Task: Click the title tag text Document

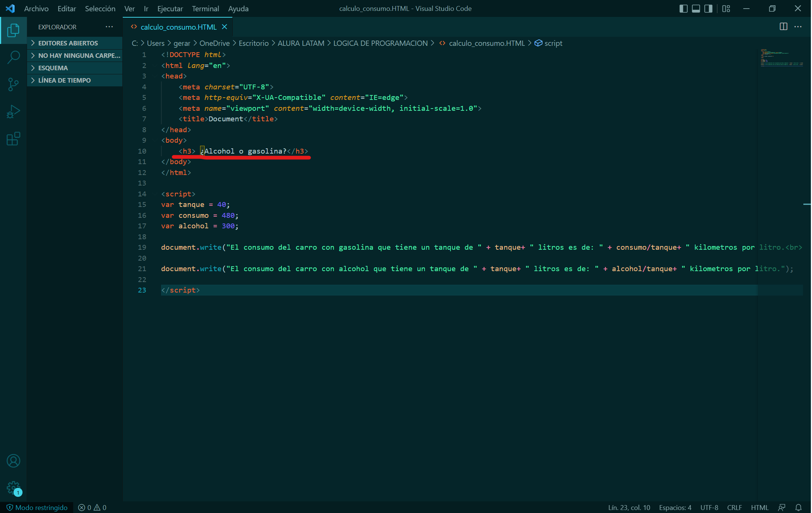Action: pos(226,119)
